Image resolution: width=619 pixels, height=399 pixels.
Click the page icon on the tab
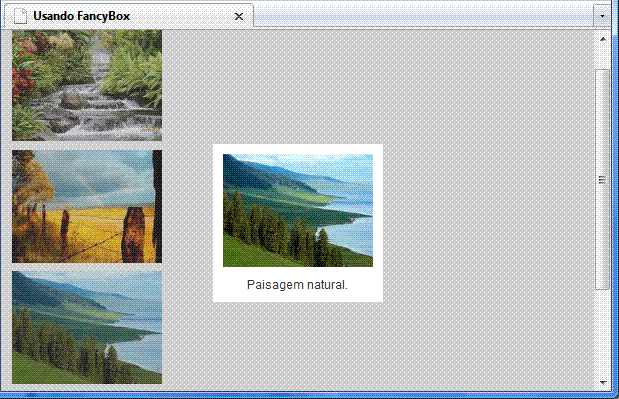[x=21, y=16]
